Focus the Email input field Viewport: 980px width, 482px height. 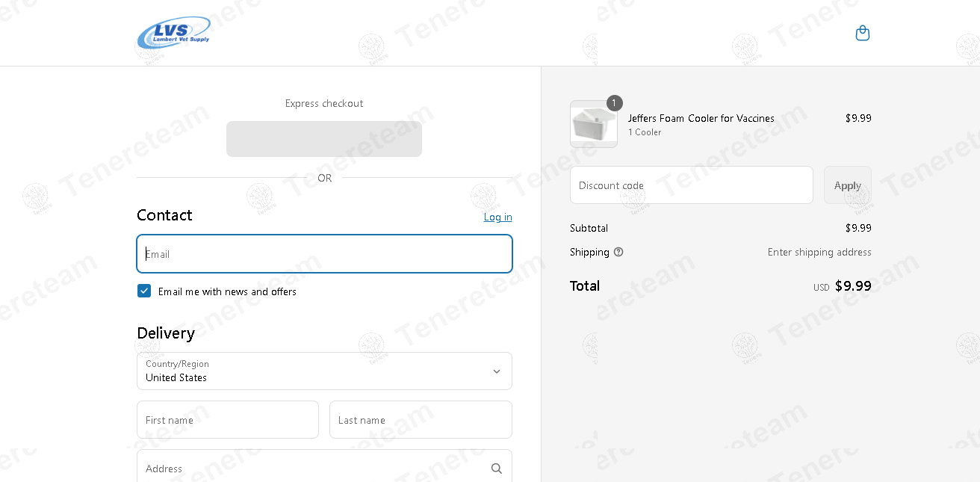324,254
